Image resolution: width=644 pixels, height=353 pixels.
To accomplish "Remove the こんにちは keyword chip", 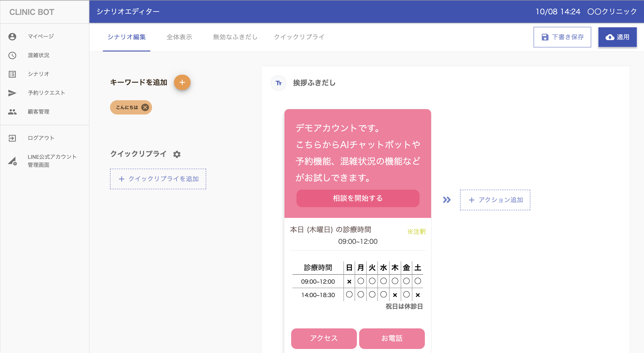I will click(145, 107).
